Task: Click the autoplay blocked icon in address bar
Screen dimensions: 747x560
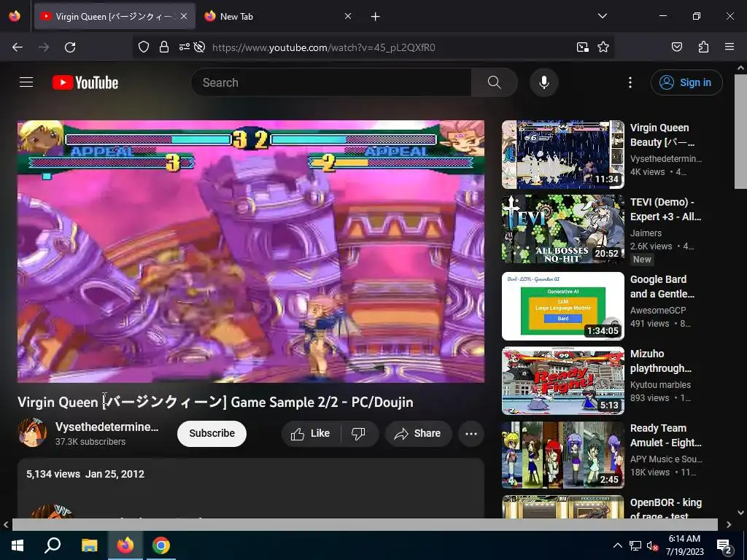Action: (x=200, y=47)
